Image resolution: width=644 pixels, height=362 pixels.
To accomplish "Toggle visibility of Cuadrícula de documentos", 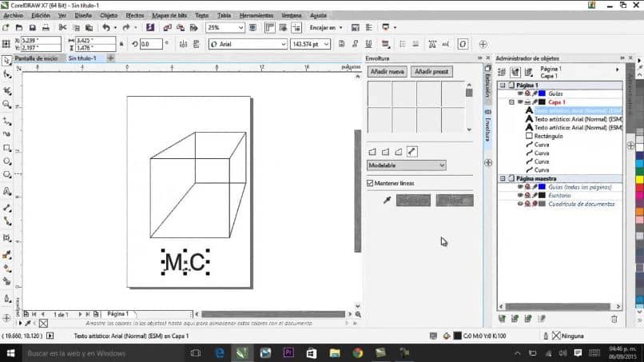I will [520, 204].
